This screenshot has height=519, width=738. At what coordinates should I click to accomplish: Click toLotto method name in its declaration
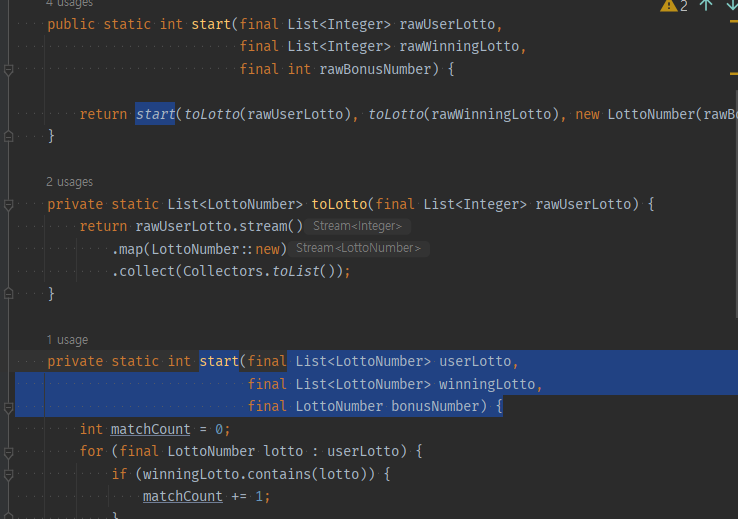tap(339, 204)
